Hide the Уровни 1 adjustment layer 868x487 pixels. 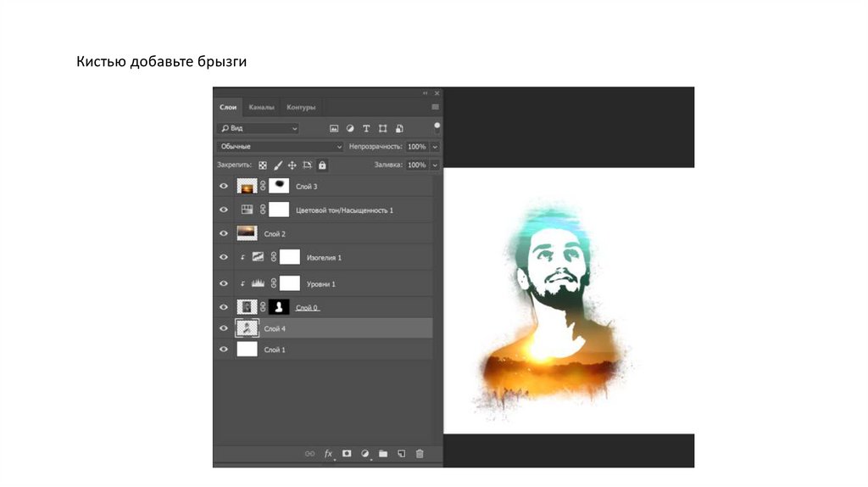point(224,283)
